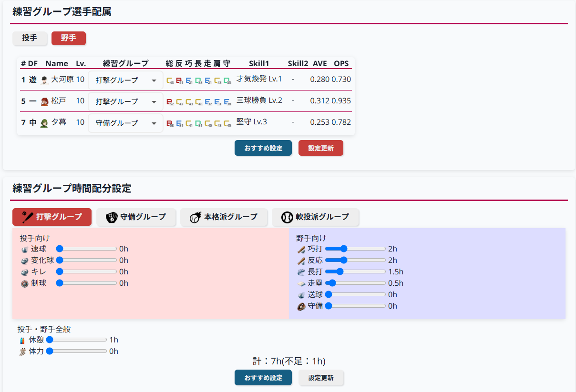The height and width of the screenshot is (392, 576).
Task: Open 夕暮's 守備グループ dropdown
Action: pyautogui.click(x=126, y=123)
